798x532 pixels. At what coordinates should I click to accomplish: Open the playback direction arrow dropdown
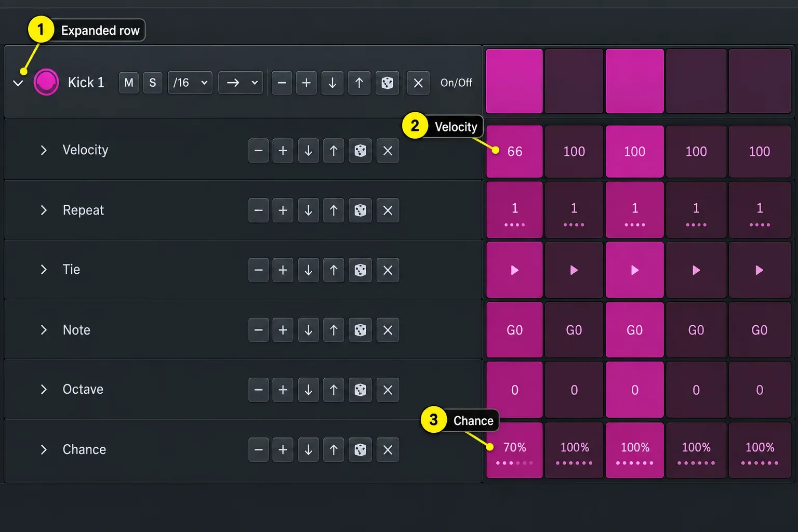[x=241, y=83]
